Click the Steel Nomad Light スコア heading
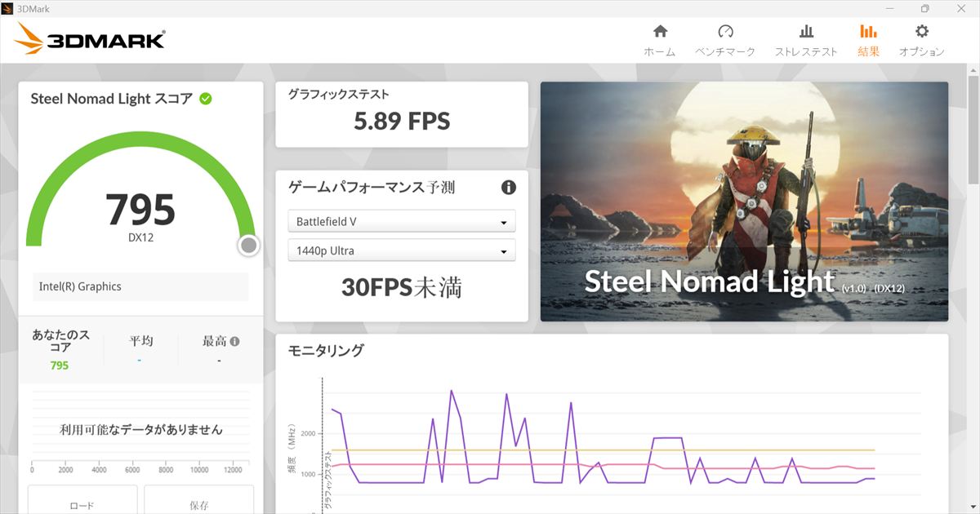The width and height of the screenshot is (980, 514). (112, 99)
